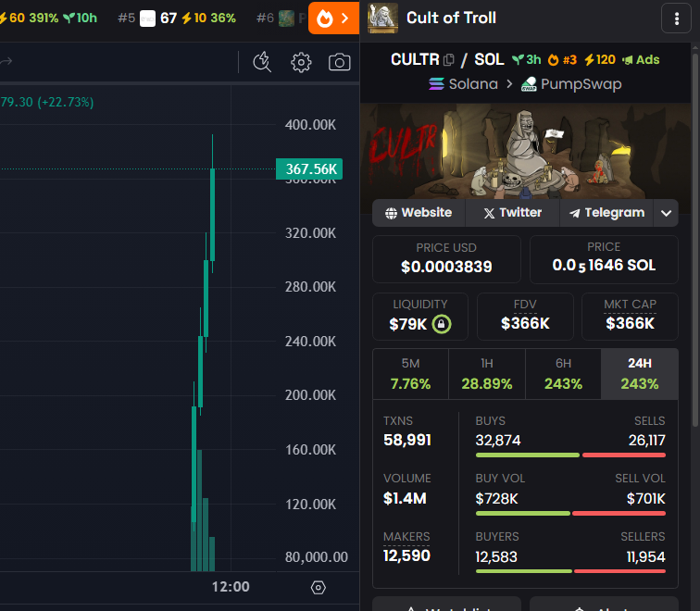Expand more social links chevron
The height and width of the screenshot is (611, 700).
[666, 213]
